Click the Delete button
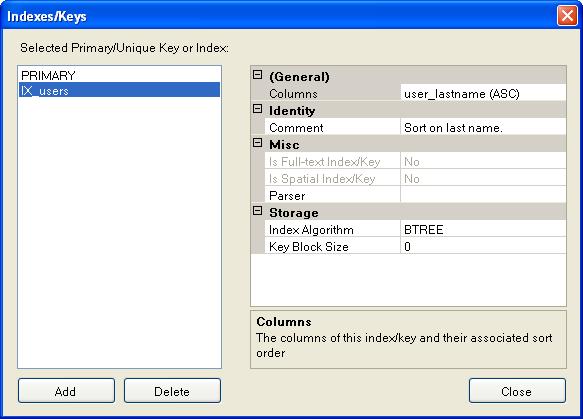Screen dimensions: 583x419 coord(172,391)
